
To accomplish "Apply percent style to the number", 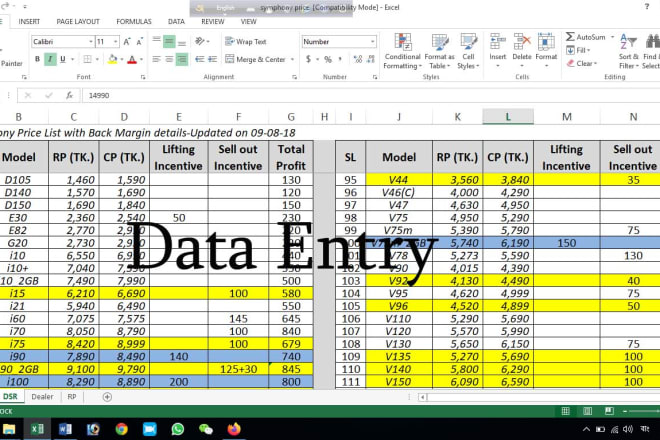I will [x=328, y=59].
